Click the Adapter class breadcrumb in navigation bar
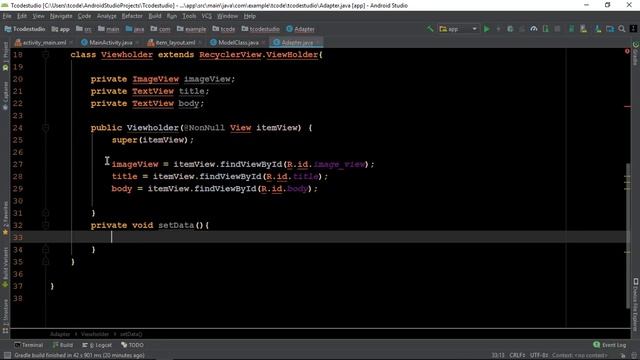This screenshot has width=640, height=360. click(x=300, y=29)
